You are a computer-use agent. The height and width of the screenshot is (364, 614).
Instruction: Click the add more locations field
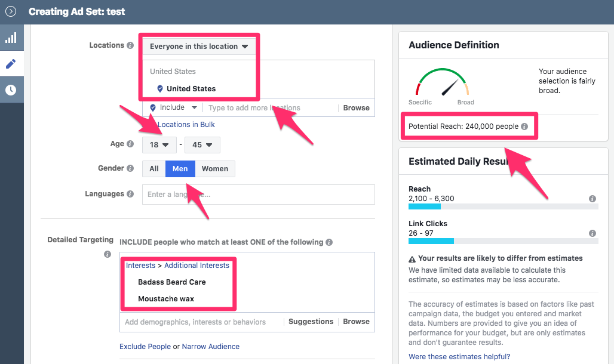click(x=270, y=108)
